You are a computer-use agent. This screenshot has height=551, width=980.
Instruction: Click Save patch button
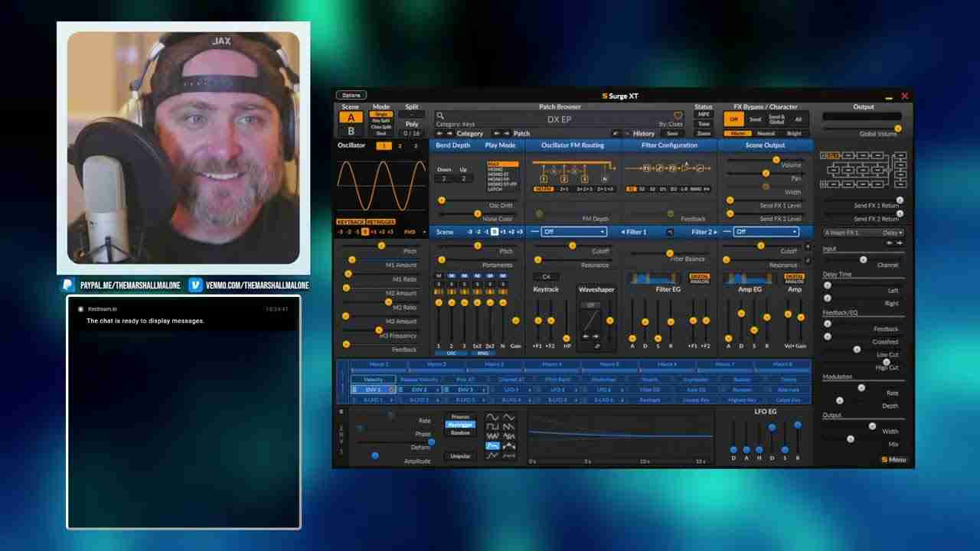672,134
